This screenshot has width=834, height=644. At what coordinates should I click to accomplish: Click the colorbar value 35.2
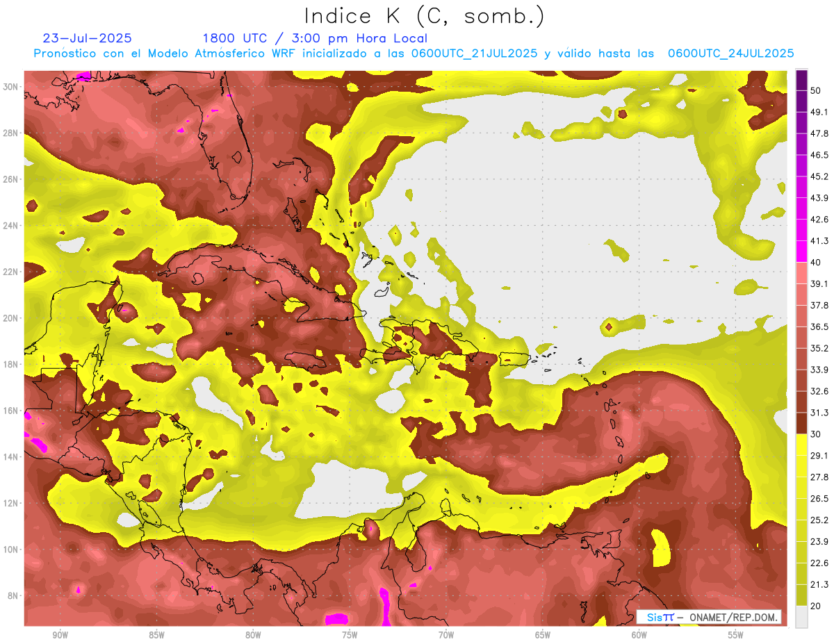coord(819,349)
